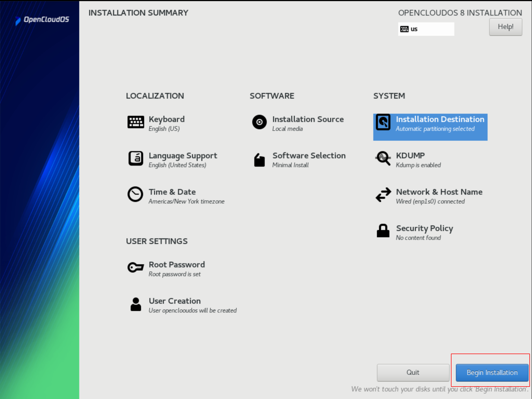
Task: Open the Root Password title
Action: click(x=177, y=265)
